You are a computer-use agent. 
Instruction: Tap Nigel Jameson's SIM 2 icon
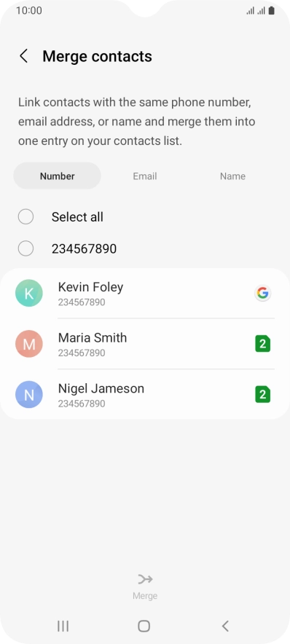(x=262, y=394)
